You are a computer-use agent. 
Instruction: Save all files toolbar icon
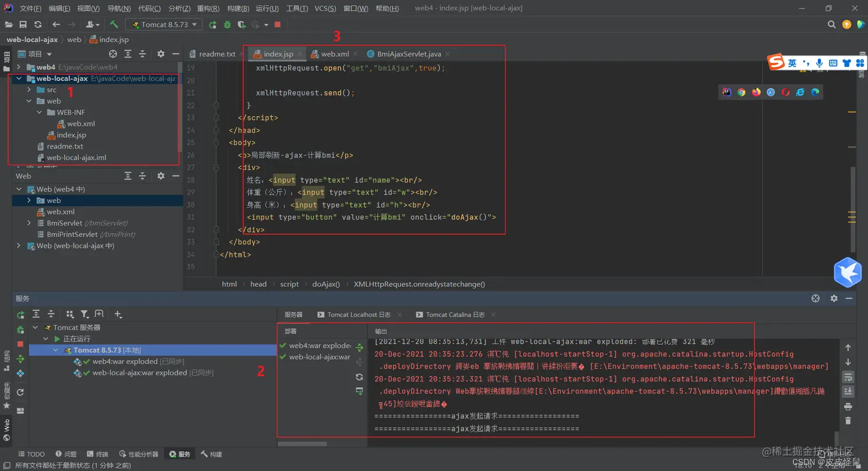[23, 25]
